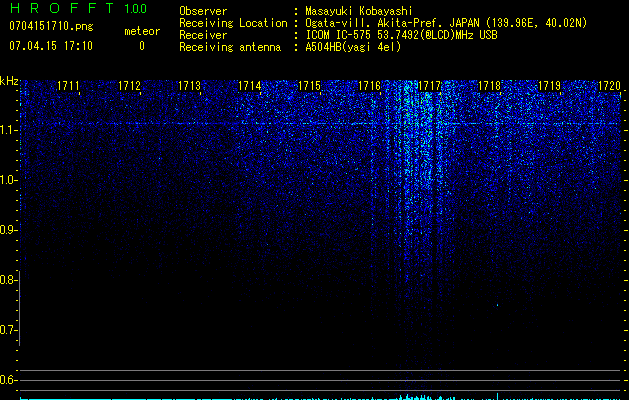
Task: Click the 1.0 kHz axis label
Action: click(x=8, y=180)
